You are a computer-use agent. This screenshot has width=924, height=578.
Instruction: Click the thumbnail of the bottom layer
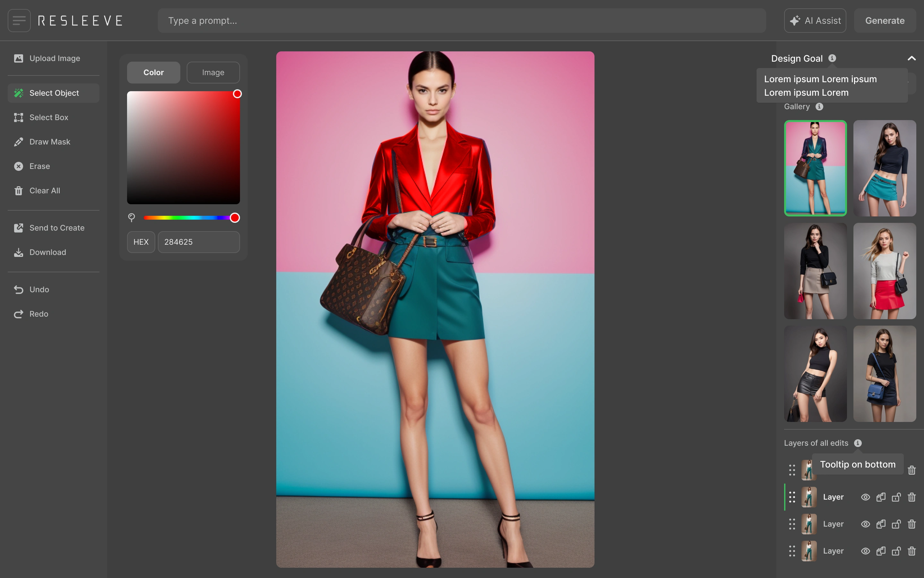click(x=809, y=551)
